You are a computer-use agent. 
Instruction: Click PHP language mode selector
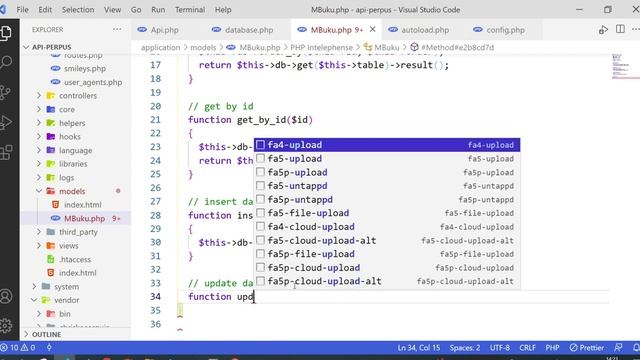[x=552, y=348]
